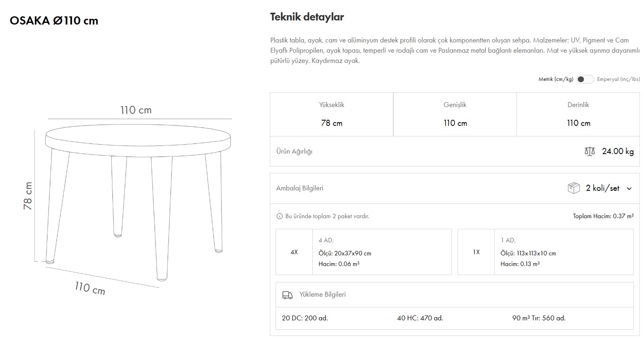Click the 1X package card
The image size is (644, 340).
(x=545, y=252)
